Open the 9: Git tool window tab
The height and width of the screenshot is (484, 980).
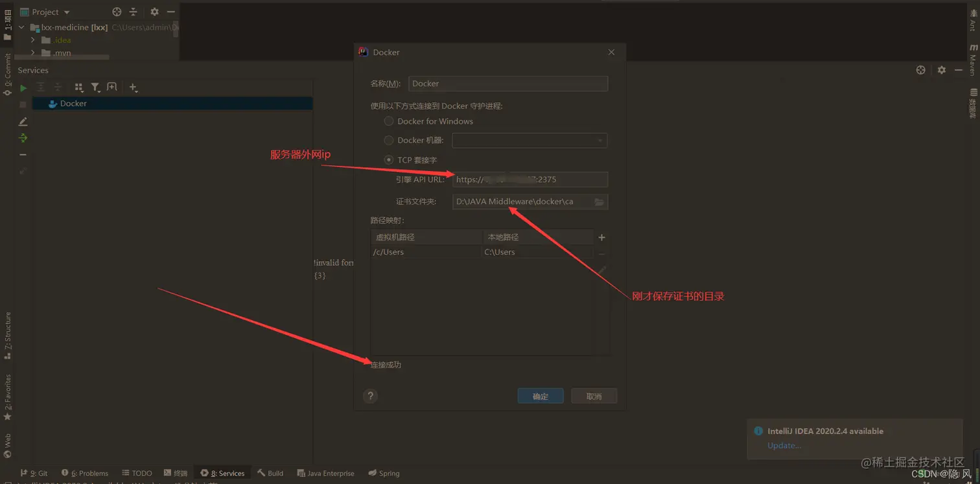click(x=34, y=473)
